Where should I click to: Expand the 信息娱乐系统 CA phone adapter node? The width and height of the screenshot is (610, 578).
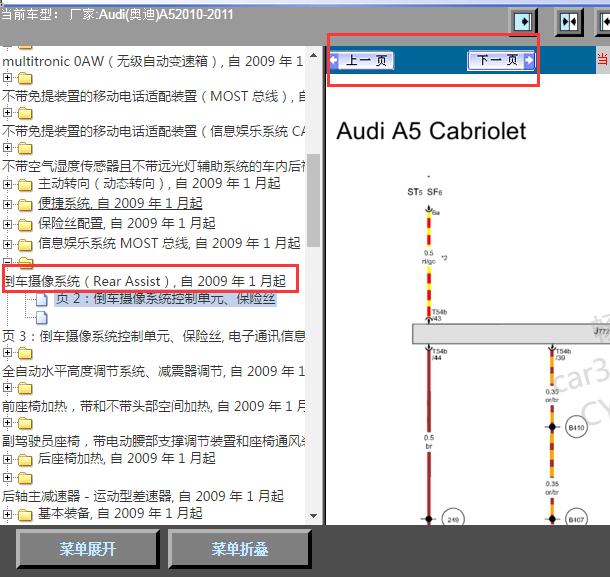(7, 112)
